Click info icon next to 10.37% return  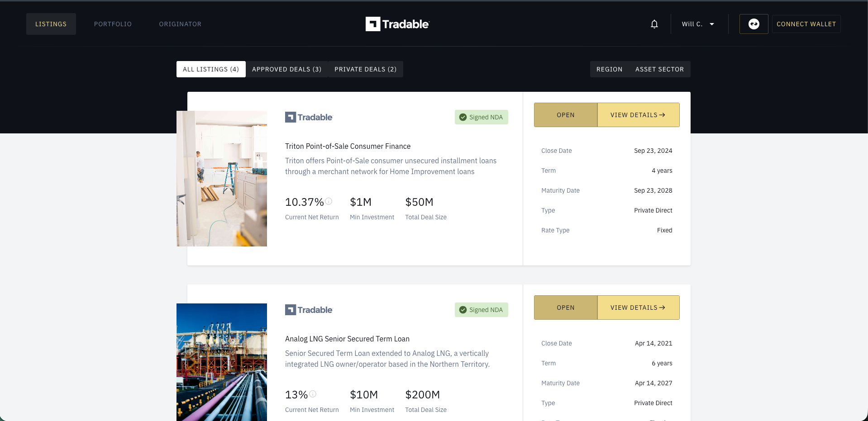click(x=329, y=201)
